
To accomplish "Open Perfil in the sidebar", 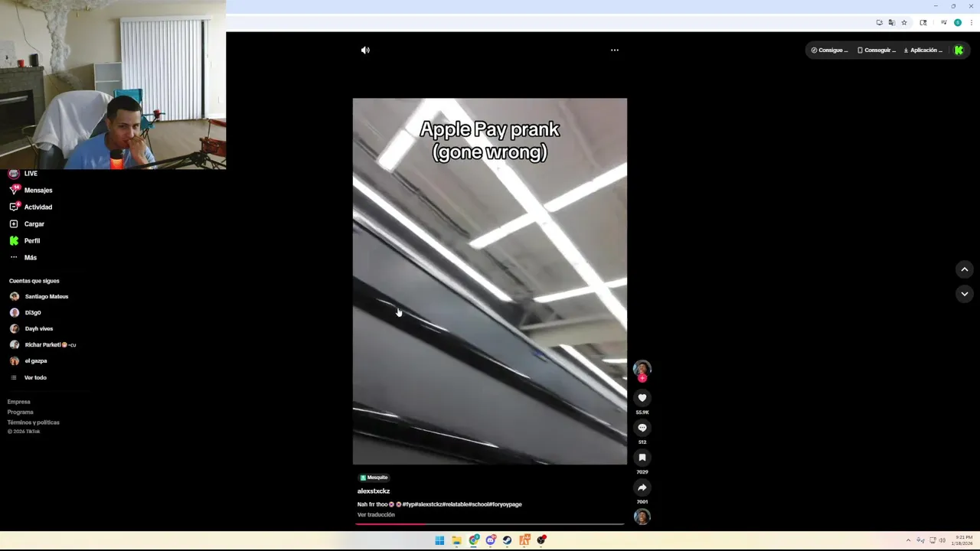I will (x=24, y=240).
